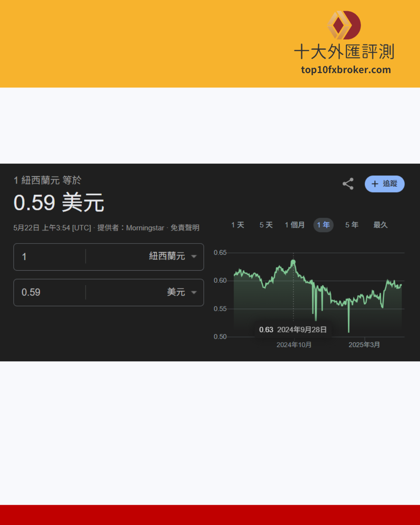Click the 0.65 y-axis label
The width and height of the screenshot is (420, 525).
pos(220,253)
